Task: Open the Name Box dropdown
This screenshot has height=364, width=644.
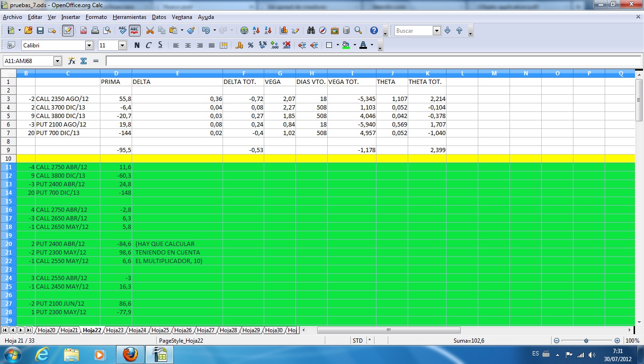Action: pos(58,61)
